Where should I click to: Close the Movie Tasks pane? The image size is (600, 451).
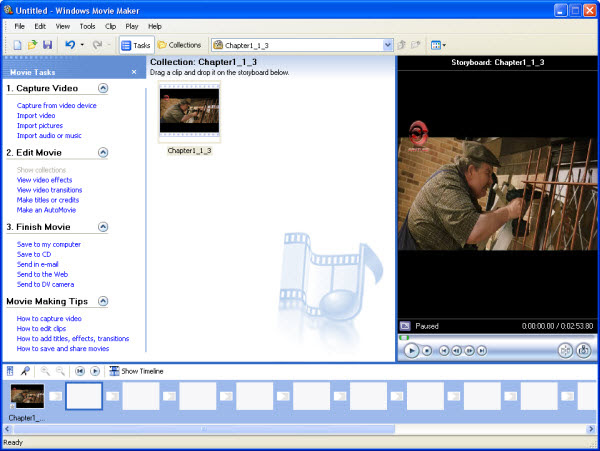click(134, 72)
